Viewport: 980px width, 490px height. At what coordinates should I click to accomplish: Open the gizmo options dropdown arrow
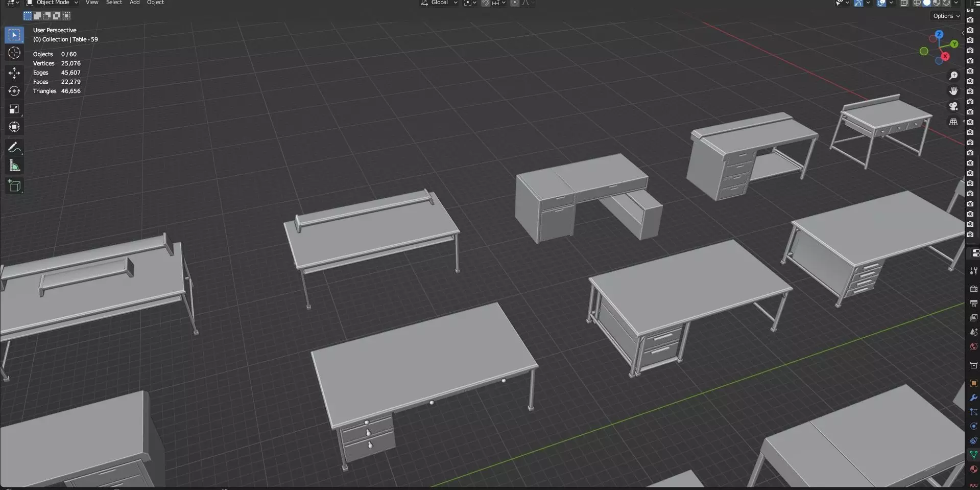[x=868, y=3]
